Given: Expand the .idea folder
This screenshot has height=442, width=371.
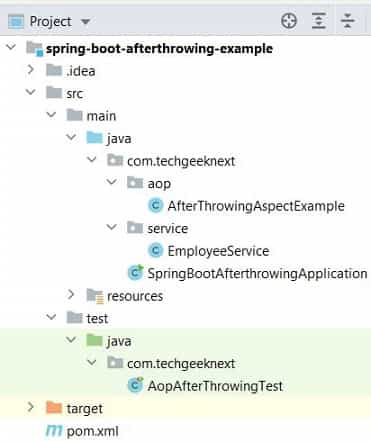Looking at the screenshot, I should [x=31, y=70].
